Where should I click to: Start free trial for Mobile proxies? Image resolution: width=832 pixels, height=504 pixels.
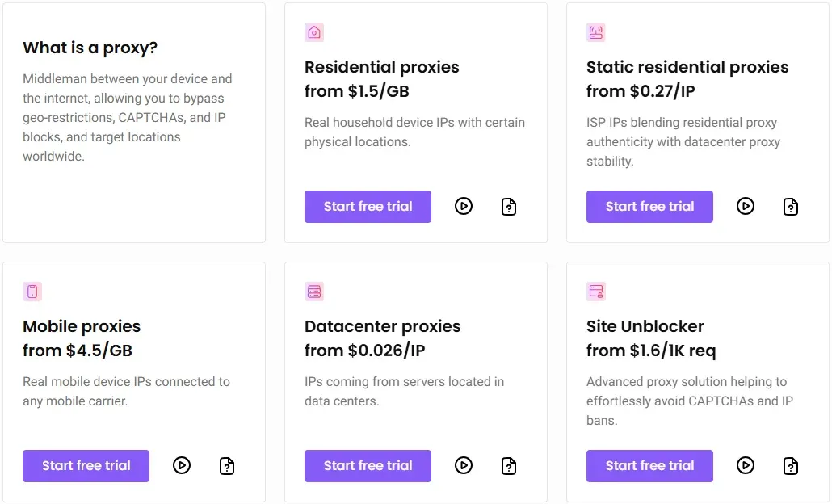[86, 466]
